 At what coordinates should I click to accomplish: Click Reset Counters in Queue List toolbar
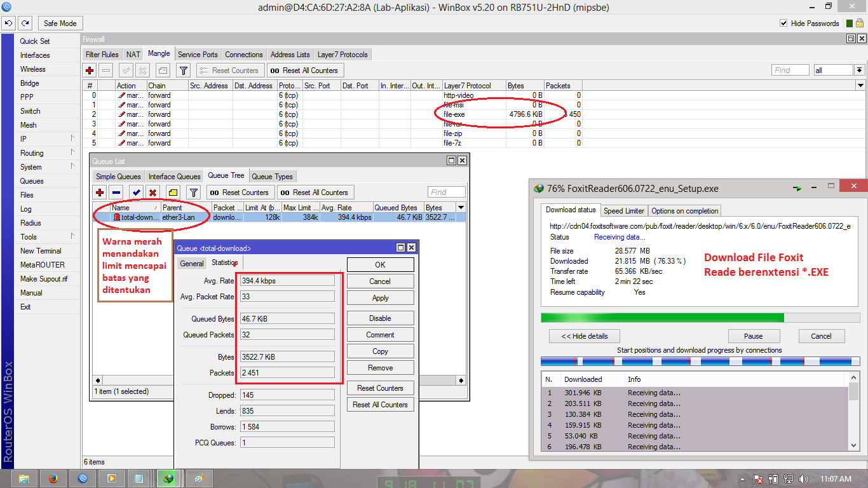click(x=240, y=193)
